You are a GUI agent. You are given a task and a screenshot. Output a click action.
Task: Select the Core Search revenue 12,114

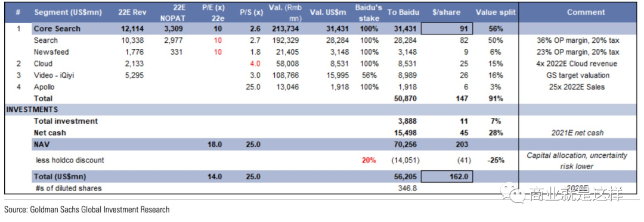(x=134, y=29)
